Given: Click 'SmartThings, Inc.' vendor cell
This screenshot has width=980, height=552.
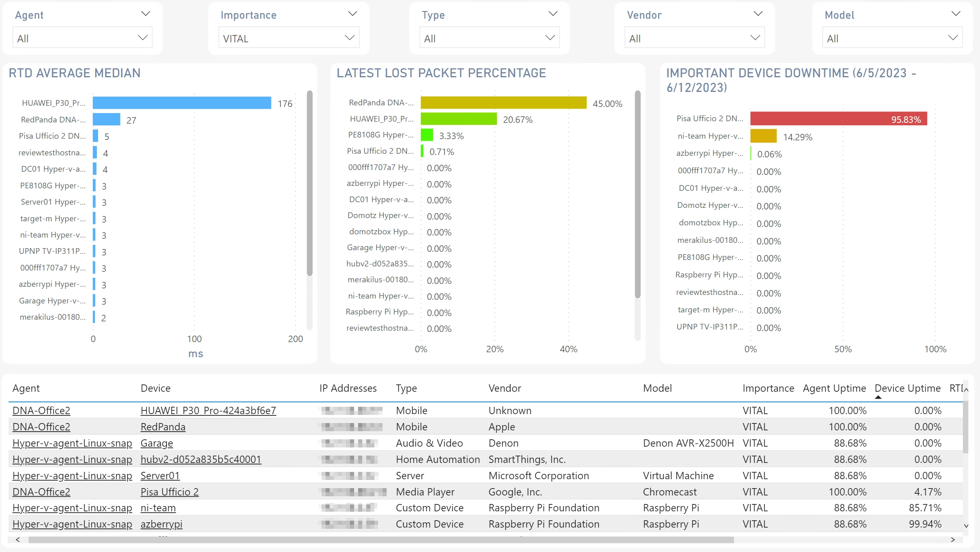Looking at the screenshot, I should 527,459.
